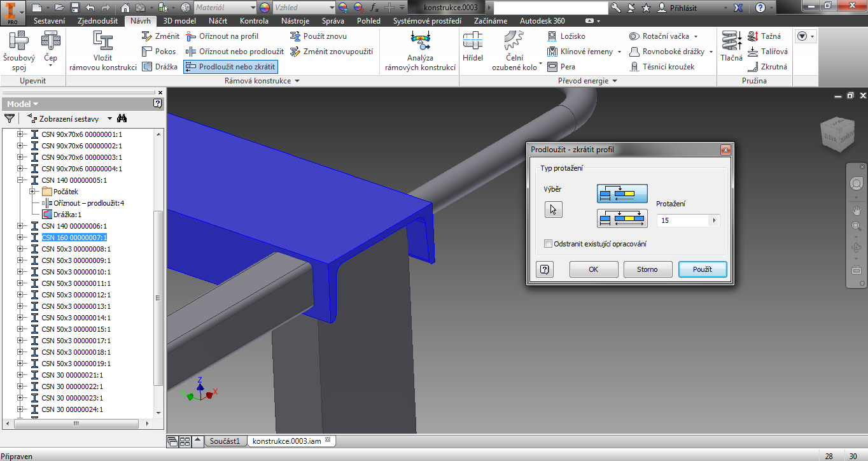Open the 3D model ribbon tab
This screenshot has width=868, height=461.
click(180, 21)
